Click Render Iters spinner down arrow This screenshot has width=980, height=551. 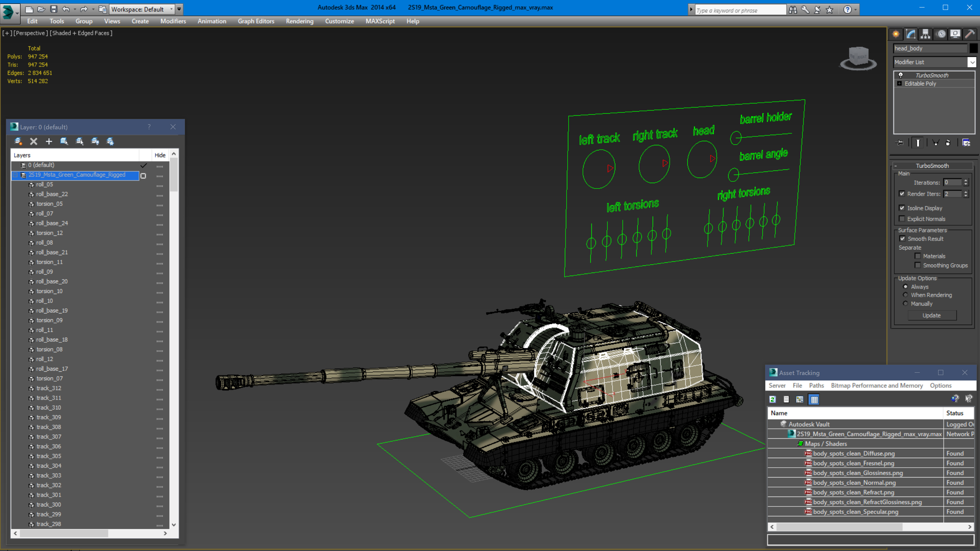966,196
